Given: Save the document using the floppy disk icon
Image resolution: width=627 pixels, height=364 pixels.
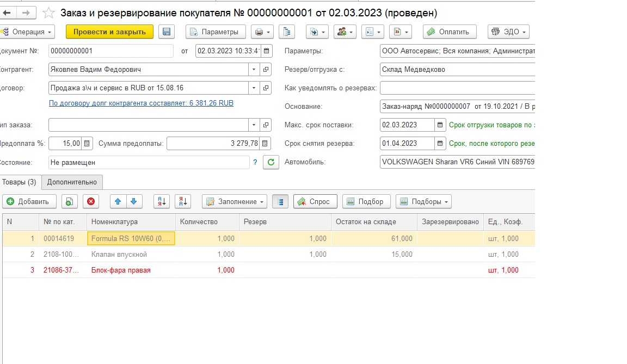Looking at the screenshot, I should (167, 32).
